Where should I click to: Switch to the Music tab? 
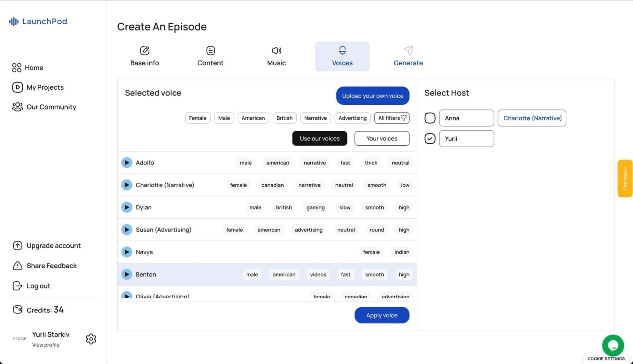tap(276, 56)
